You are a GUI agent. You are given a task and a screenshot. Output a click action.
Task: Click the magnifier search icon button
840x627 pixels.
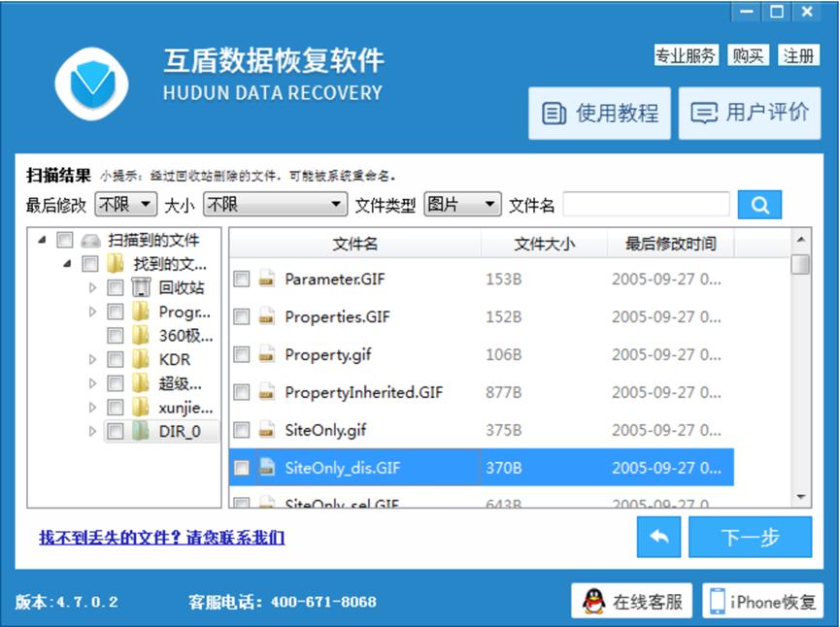click(x=759, y=205)
